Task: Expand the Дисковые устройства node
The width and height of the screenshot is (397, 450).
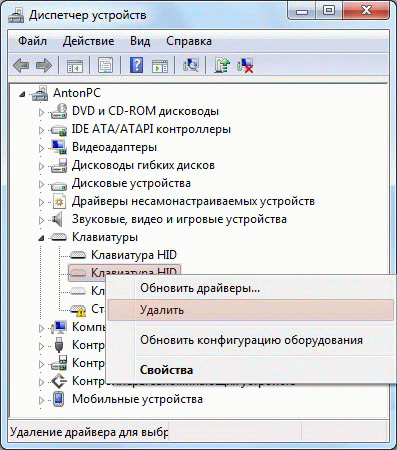Action: click(x=41, y=184)
